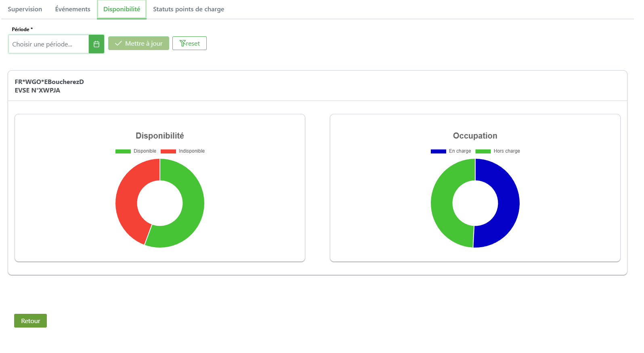Go to Statuts points de charge tab
The height and width of the screenshot is (353, 644).
pos(188,9)
